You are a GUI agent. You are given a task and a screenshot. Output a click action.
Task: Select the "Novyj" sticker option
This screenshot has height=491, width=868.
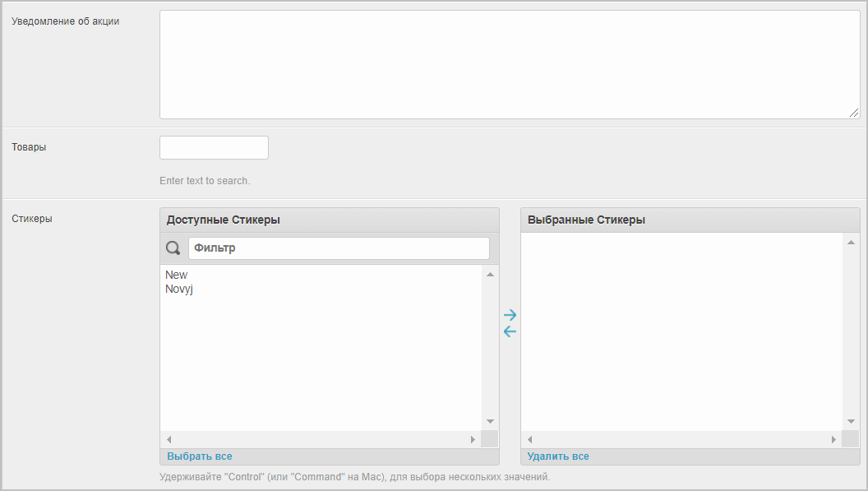click(x=179, y=289)
